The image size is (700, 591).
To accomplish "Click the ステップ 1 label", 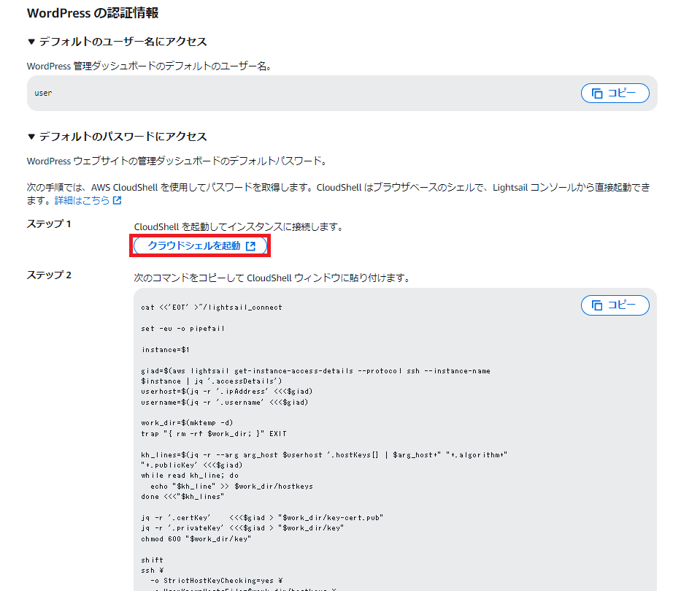I will (x=49, y=224).
